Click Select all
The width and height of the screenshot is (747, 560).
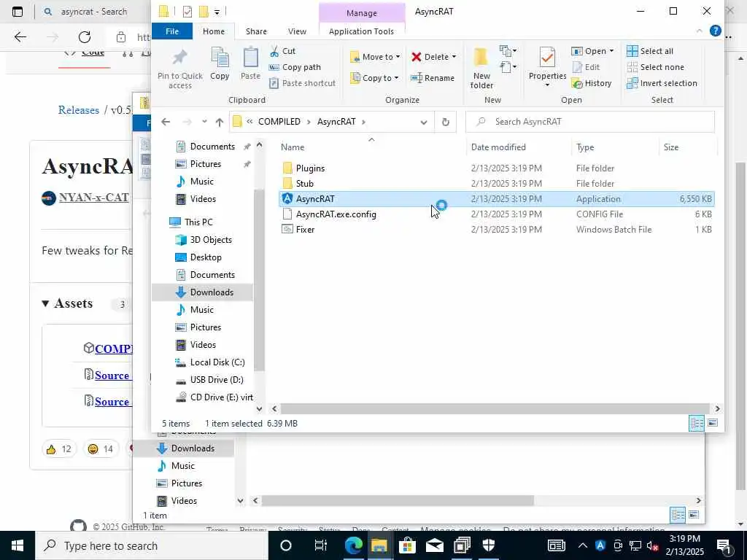click(650, 51)
